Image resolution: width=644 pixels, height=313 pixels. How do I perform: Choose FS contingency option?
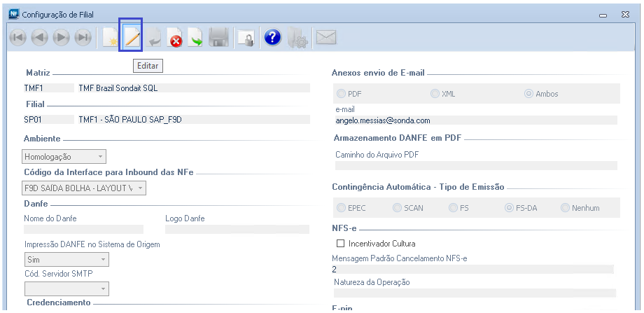click(x=453, y=208)
